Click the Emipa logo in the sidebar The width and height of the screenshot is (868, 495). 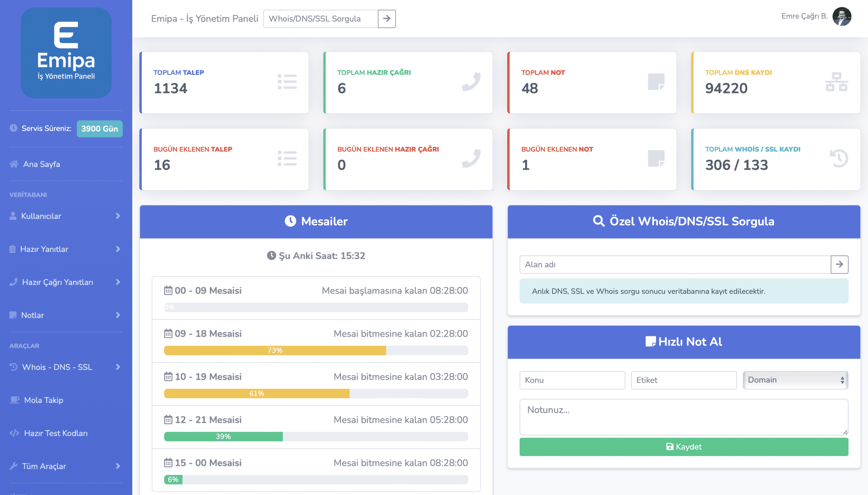[x=66, y=53]
